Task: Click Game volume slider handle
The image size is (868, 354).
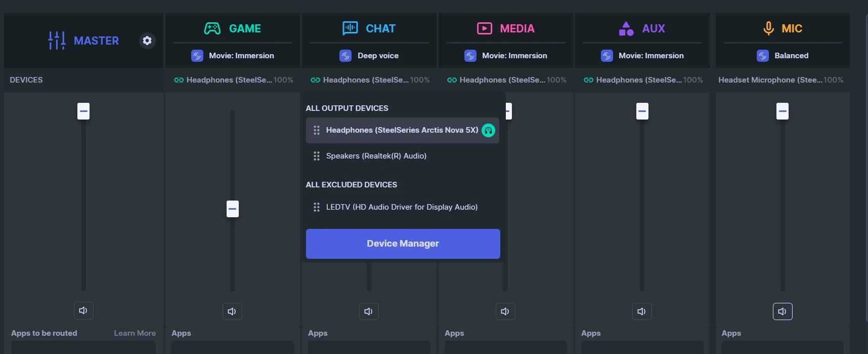Action: tap(233, 209)
